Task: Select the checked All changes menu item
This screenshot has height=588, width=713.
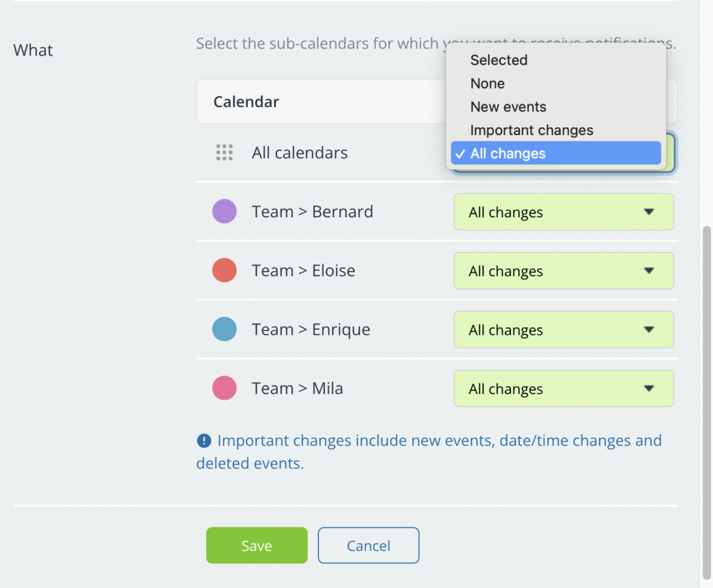Action: pos(556,153)
